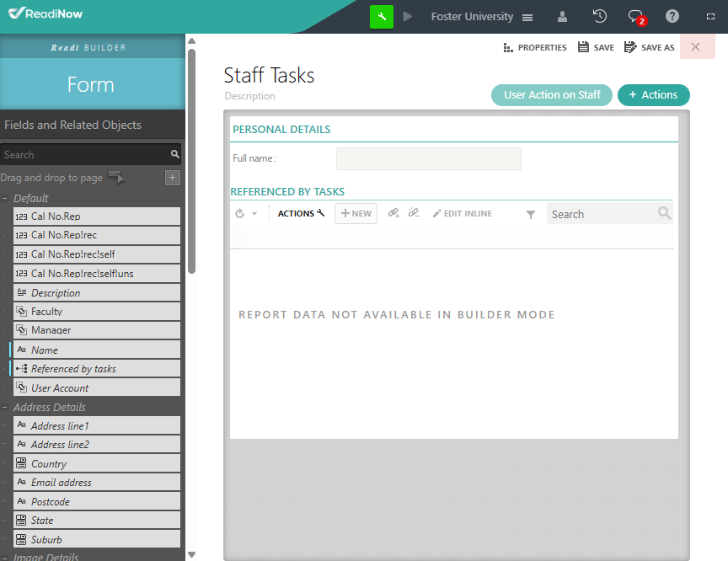Open the help question mark icon
This screenshot has height=561, width=728.
(x=672, y=16)
